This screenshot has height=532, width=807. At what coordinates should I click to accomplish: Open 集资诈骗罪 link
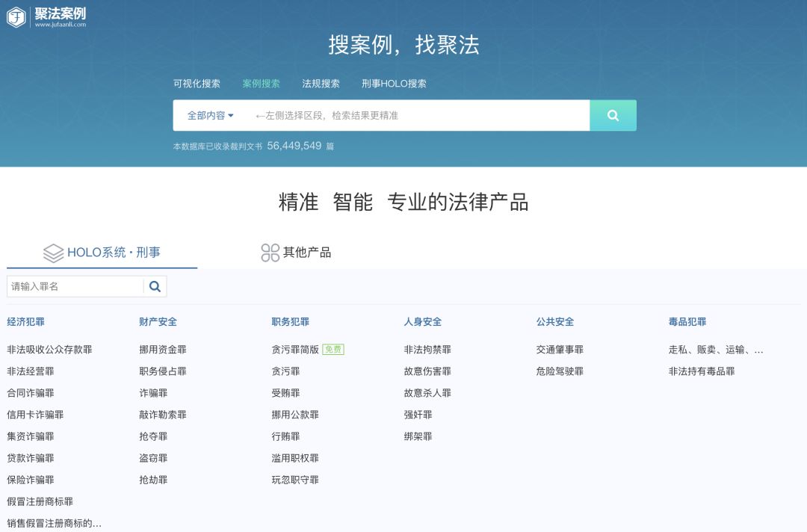point(31,436)
